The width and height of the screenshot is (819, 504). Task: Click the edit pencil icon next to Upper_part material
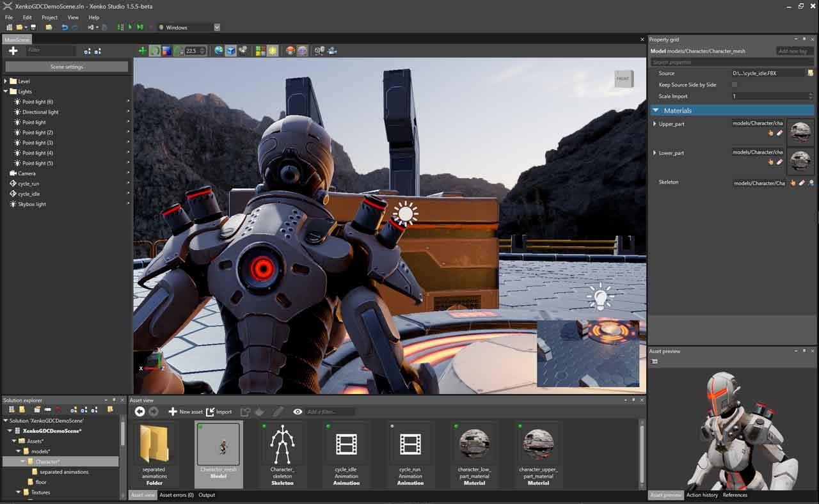(779, 132)
